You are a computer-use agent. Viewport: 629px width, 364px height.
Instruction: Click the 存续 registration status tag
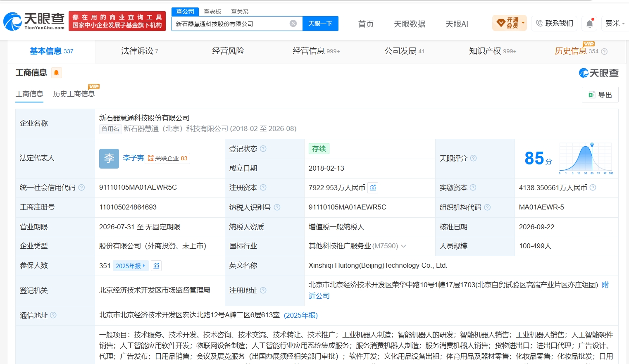coord(319,149)
